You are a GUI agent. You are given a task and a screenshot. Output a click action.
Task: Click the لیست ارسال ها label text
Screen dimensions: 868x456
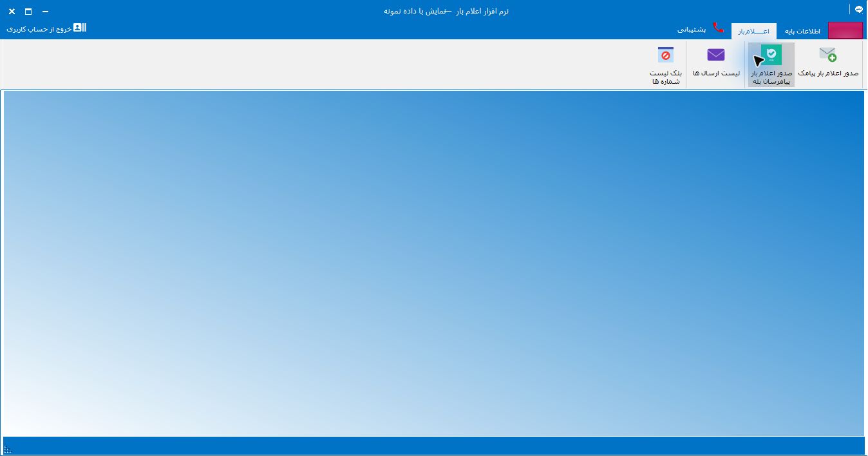click(x=716, y=73)
